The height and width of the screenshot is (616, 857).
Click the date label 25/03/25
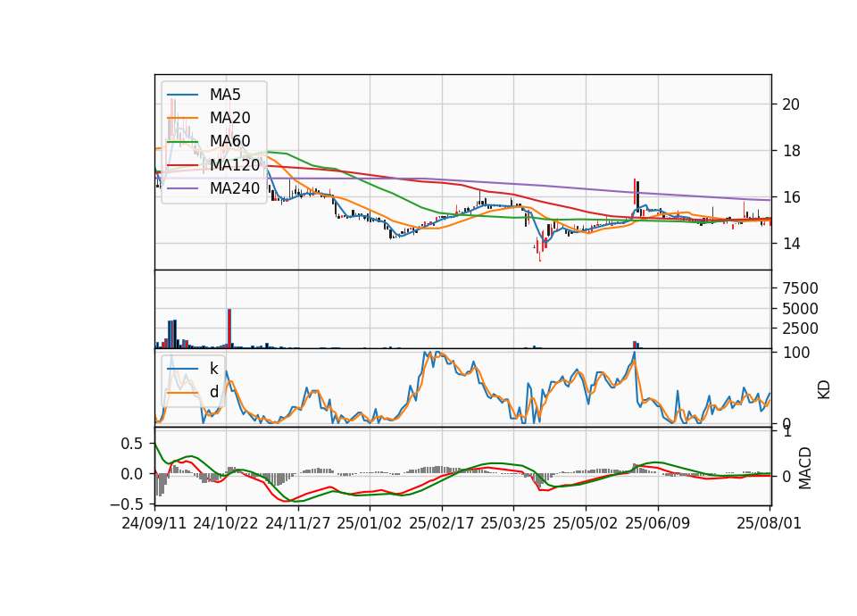pyautogui.click(x=513, y=523)
